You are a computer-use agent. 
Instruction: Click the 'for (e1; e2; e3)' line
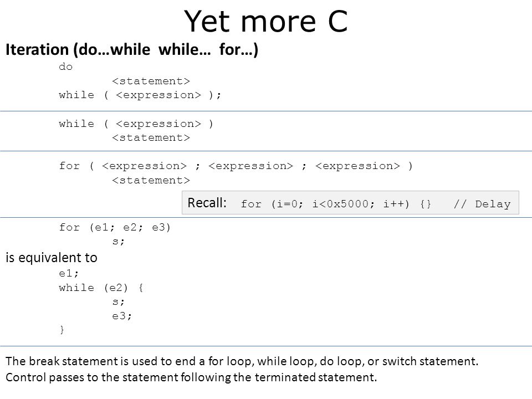pyautogui.click(x=115, y=227)
